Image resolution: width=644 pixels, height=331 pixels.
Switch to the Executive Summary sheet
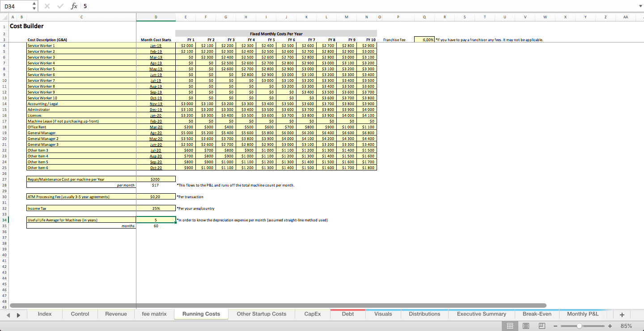pos(481,314)
